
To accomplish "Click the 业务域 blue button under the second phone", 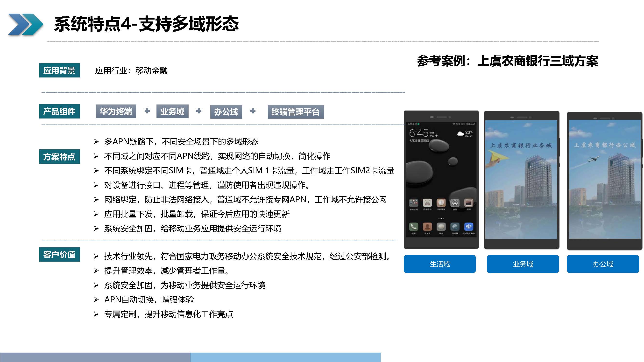I will 523,264.
